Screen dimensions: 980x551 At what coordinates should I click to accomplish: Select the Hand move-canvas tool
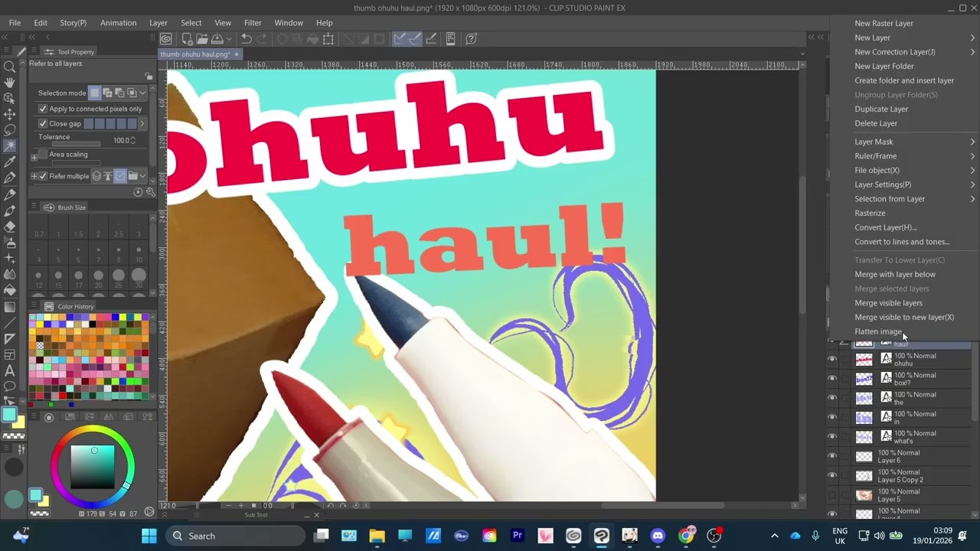click(10, 83)
